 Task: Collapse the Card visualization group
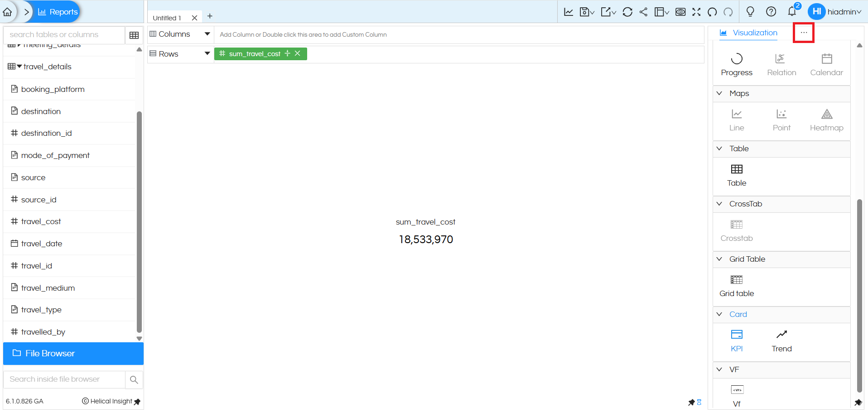click(x=720, y=314)
